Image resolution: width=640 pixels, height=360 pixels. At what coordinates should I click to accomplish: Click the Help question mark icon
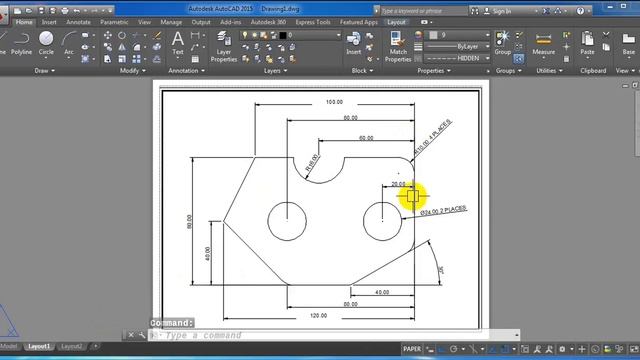(x=580, y=11)
